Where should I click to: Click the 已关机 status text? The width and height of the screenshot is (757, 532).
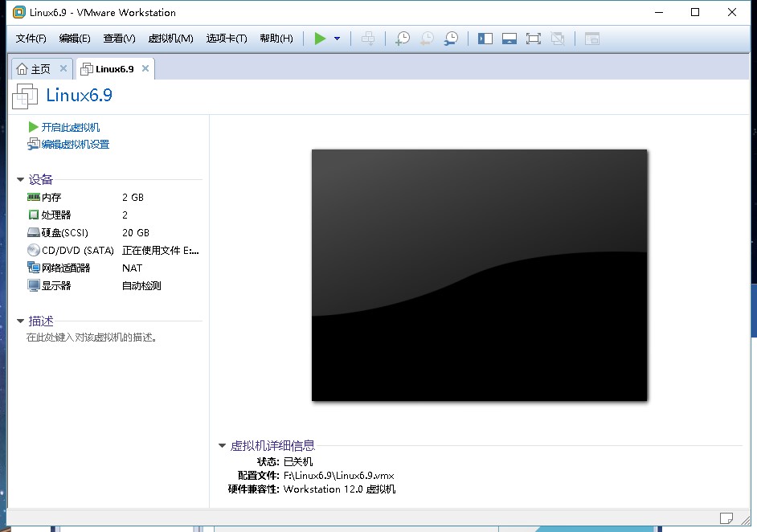click(x=298, y=462)
